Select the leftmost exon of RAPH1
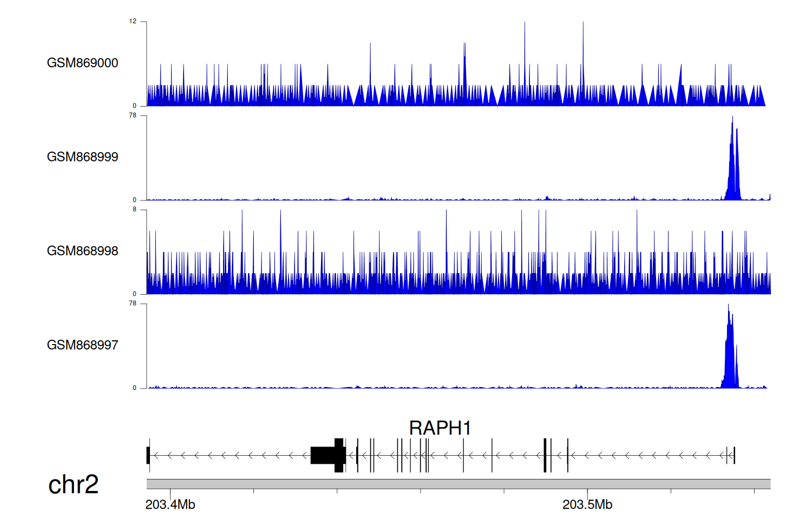 tap(148, 455)
